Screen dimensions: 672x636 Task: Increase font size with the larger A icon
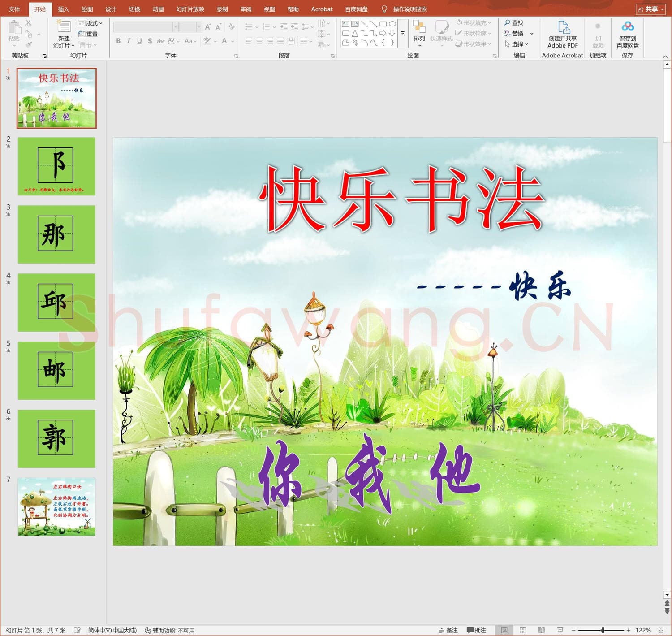[x=208, y=27]
